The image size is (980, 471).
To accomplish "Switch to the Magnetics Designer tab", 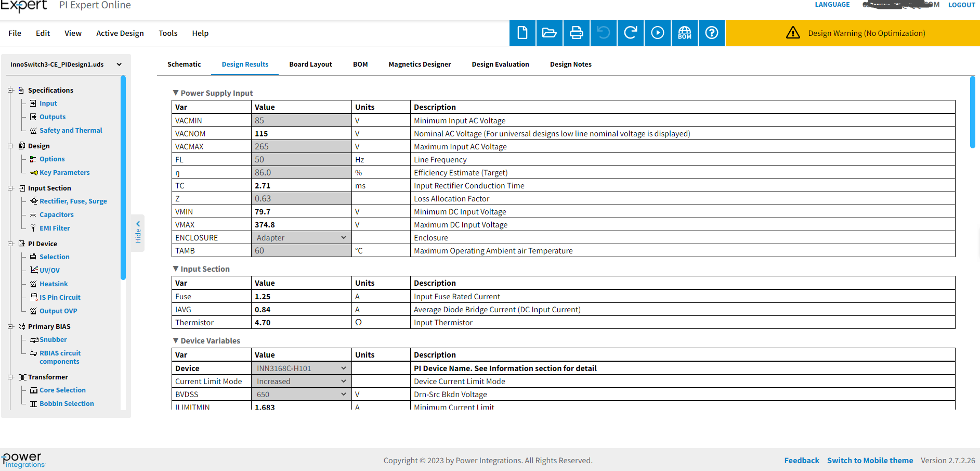I will (420, 64).
